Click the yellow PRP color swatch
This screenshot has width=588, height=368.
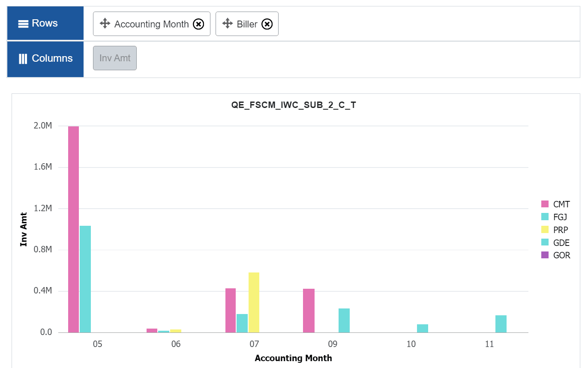545,230
